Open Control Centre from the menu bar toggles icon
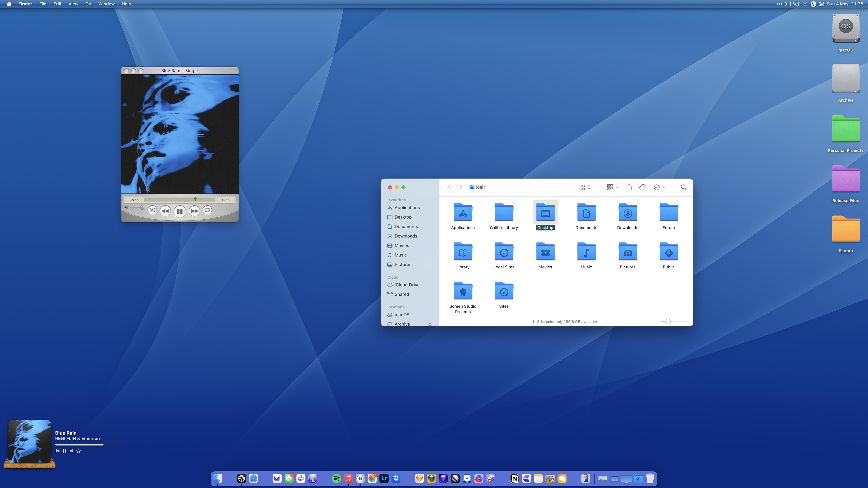The height and width of the screenshot is (488, 868). point(821,4)
